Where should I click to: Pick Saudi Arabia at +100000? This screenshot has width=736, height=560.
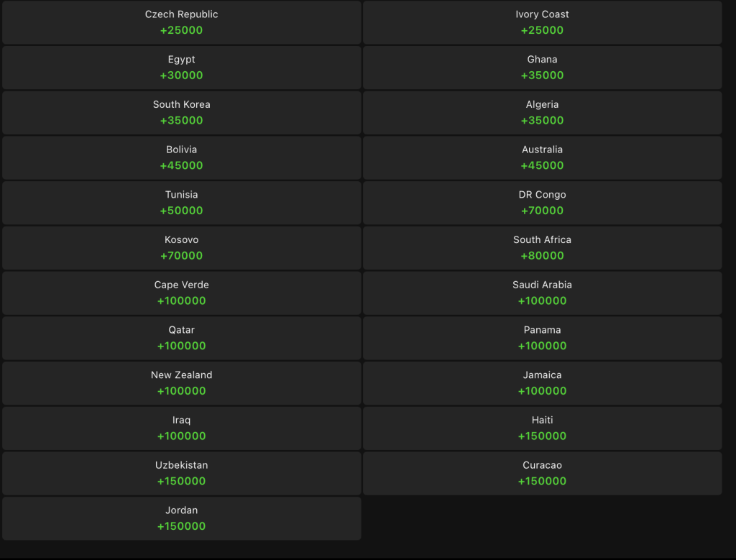point(542,293)
